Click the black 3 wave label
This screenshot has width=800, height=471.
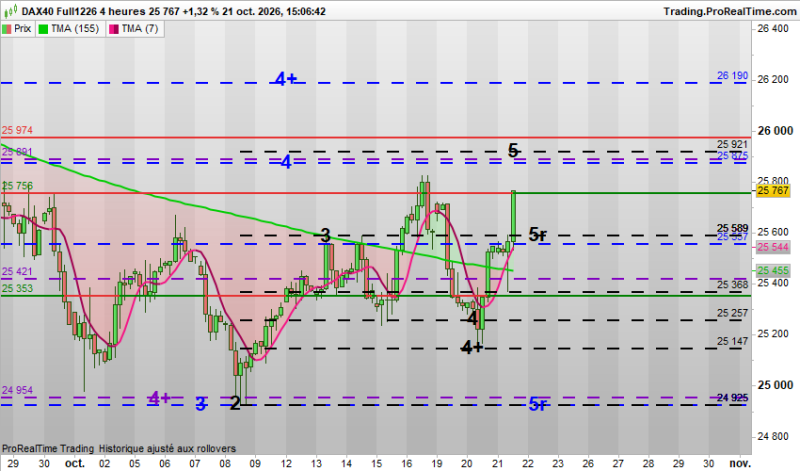tap(326, 235)
